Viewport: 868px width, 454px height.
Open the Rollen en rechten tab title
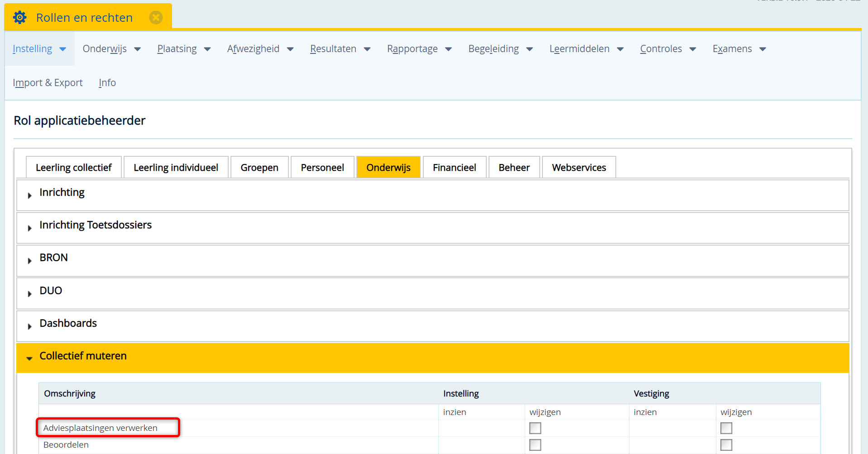[84, 18]
